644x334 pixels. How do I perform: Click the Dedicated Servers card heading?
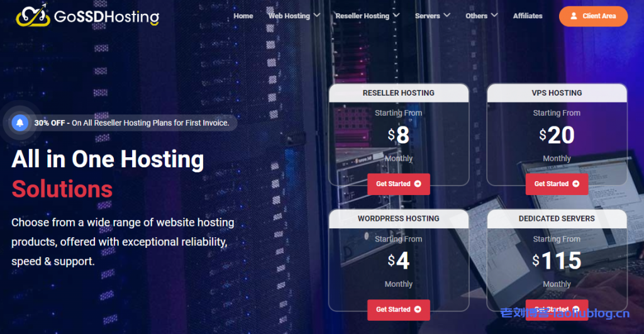pyautogui.click(x=557, y=219)
